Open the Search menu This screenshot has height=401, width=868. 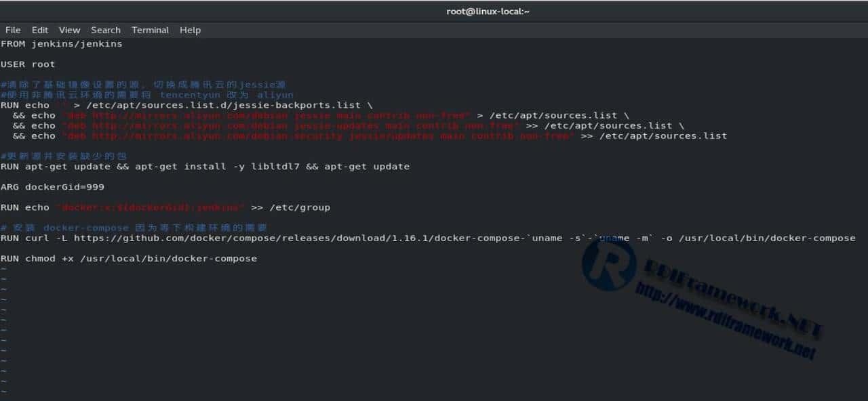pyautogui.click(x=106, y=30)
